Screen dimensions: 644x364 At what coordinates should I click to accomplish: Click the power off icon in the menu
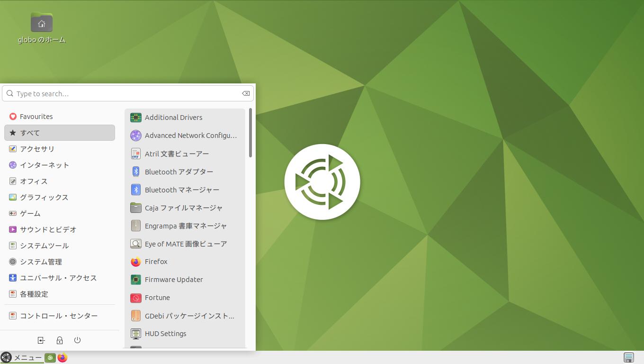tap(78, 340)
